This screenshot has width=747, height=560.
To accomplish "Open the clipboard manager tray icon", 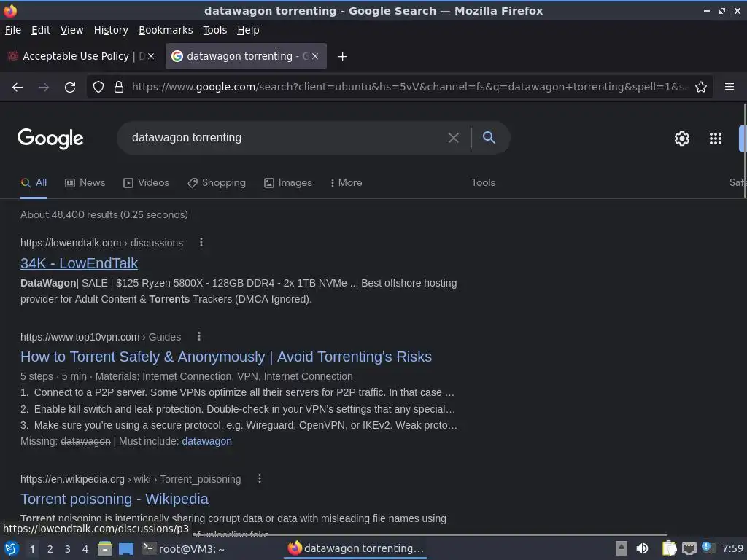I will [669, 548].
